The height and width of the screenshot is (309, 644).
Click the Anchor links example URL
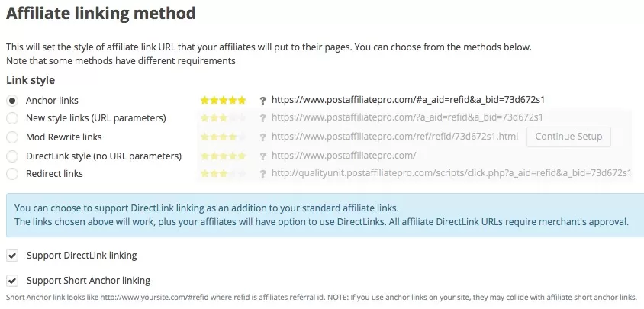coord(407,100)
